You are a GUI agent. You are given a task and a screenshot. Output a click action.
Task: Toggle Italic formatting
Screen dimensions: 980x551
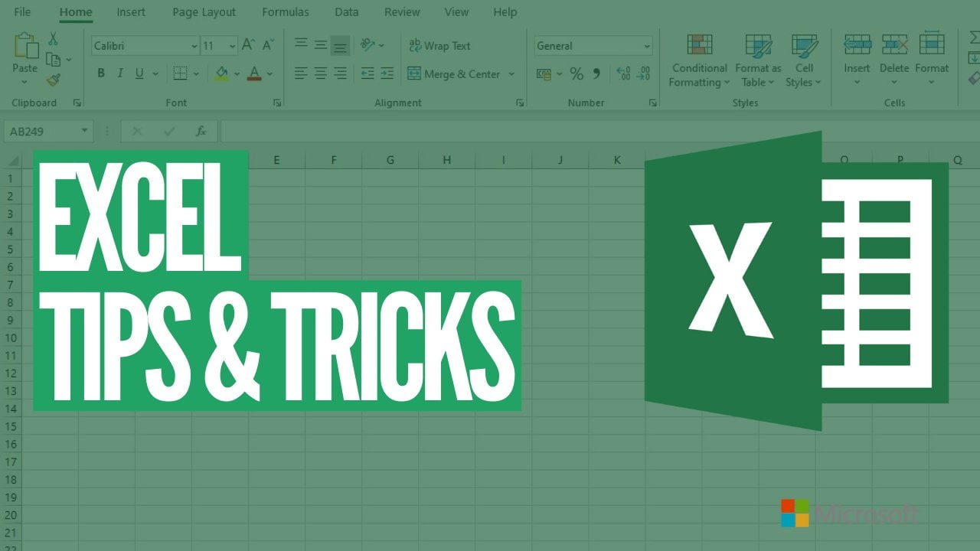(x=120, y=73)
